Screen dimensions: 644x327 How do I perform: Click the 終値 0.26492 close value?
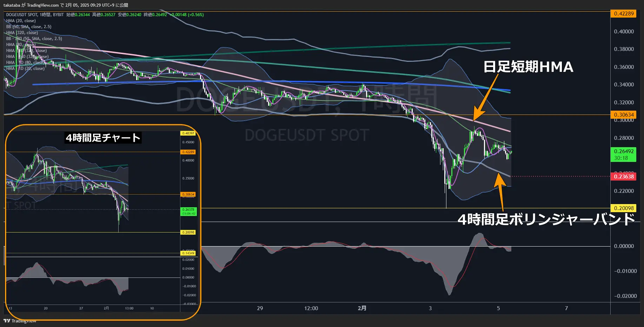coord(155,15)
